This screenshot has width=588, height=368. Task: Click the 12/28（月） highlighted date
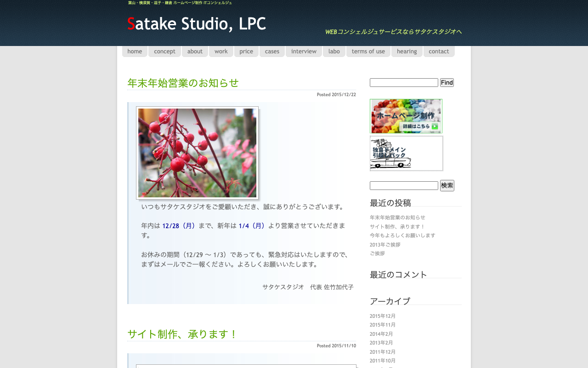tap(180, 226)
